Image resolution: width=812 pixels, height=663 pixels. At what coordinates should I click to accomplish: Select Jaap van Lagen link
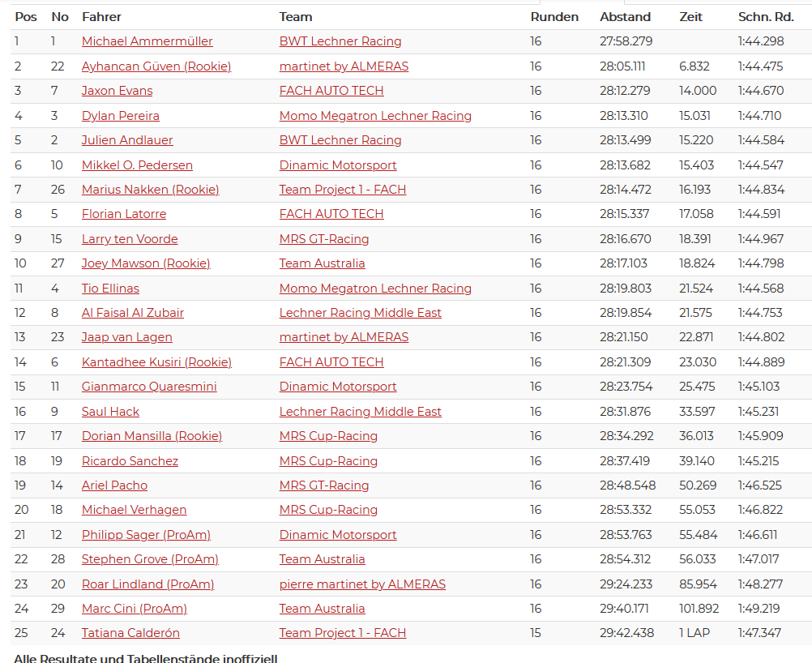coord(127,337)
